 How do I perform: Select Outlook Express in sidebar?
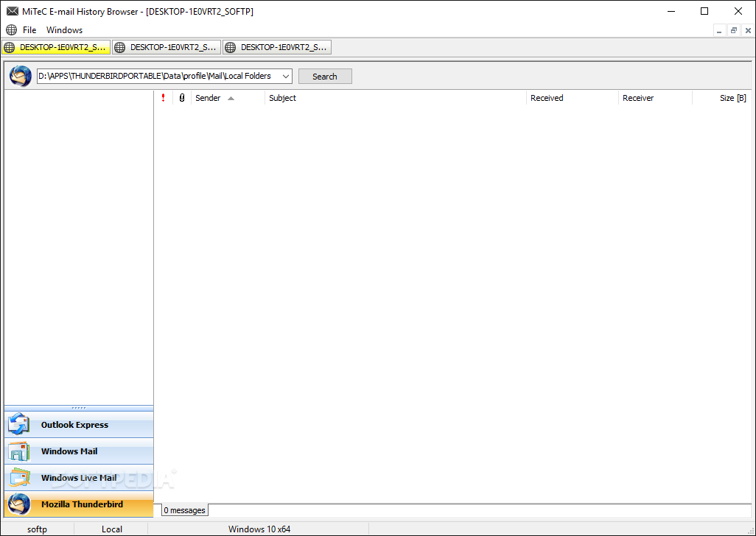pos(79,425)
